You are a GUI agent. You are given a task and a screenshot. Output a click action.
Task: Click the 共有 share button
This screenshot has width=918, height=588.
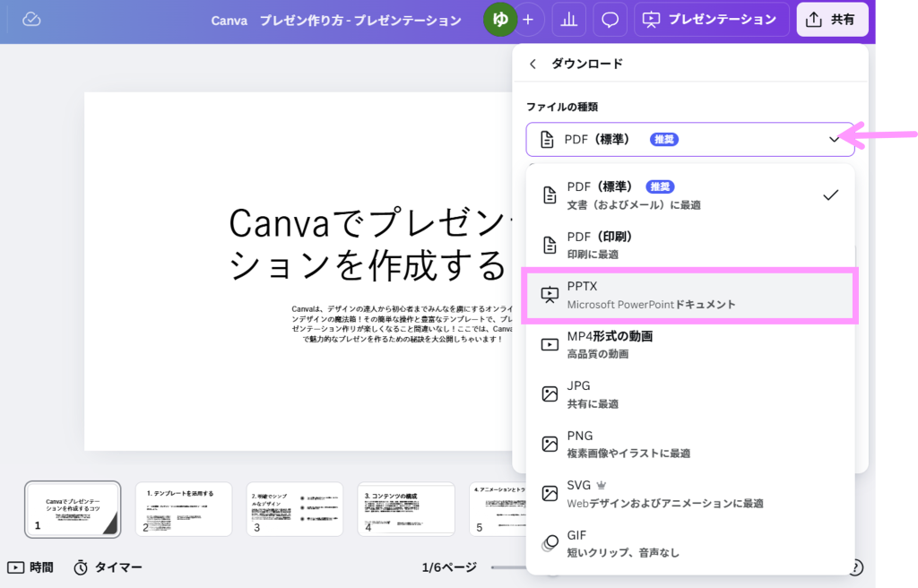[x=832, y=20]
